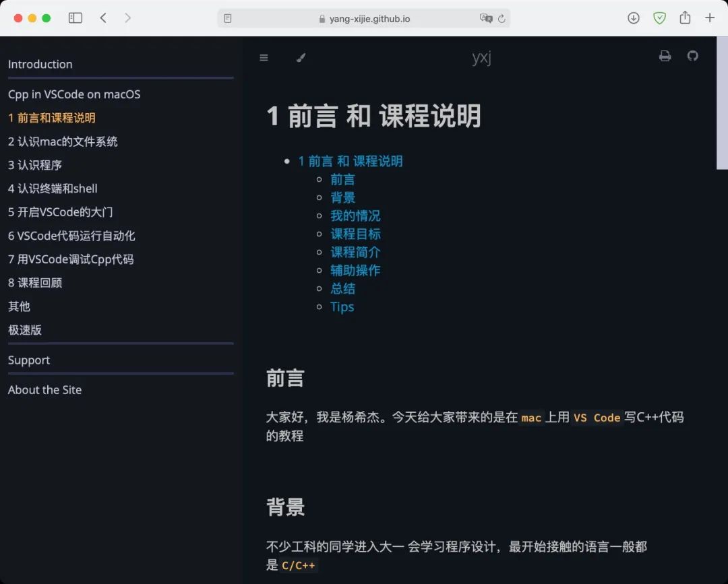Open the GitHub repository icon
Screen dimensions: 728x584
click(693, 56)
